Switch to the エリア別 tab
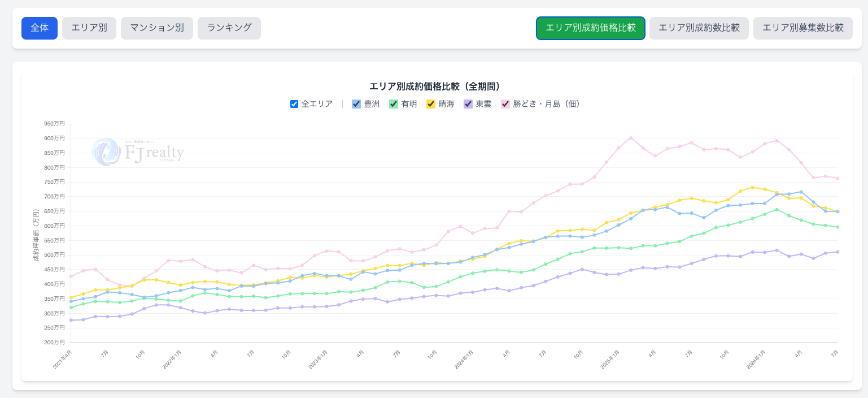Image resolution: width=868 pixels, height=398 pixels. pyautogui.click(x=89, y=28)
